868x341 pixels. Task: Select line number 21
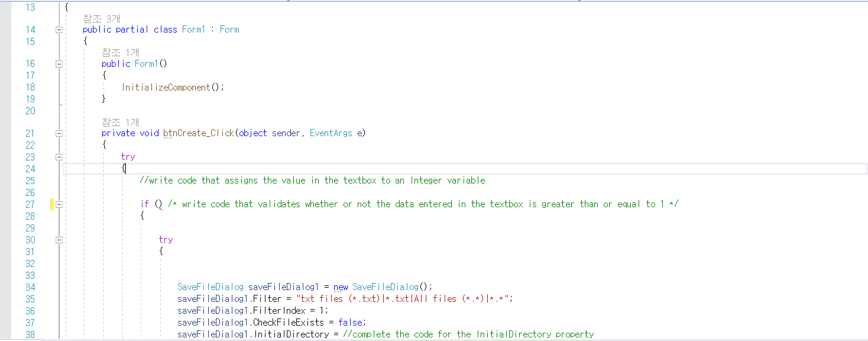[30, 133]
